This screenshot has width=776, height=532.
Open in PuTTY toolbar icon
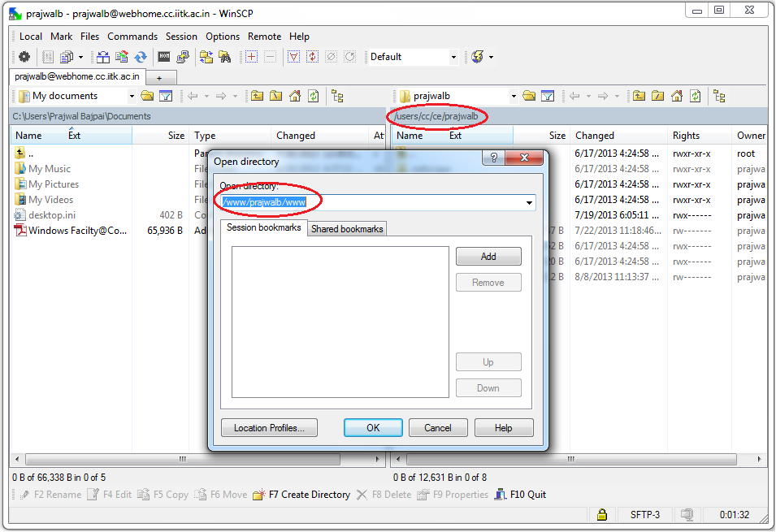tap(183, 57)
